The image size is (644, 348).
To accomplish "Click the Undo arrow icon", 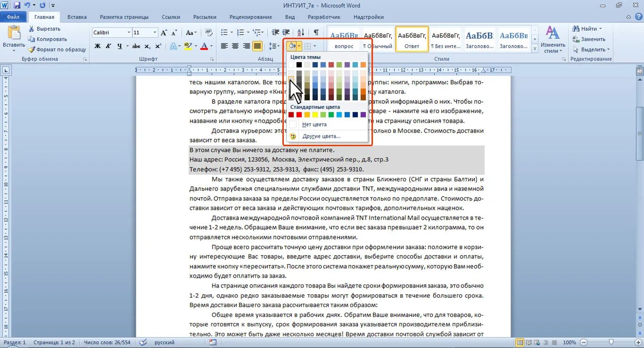I will (x=27, y=6).
